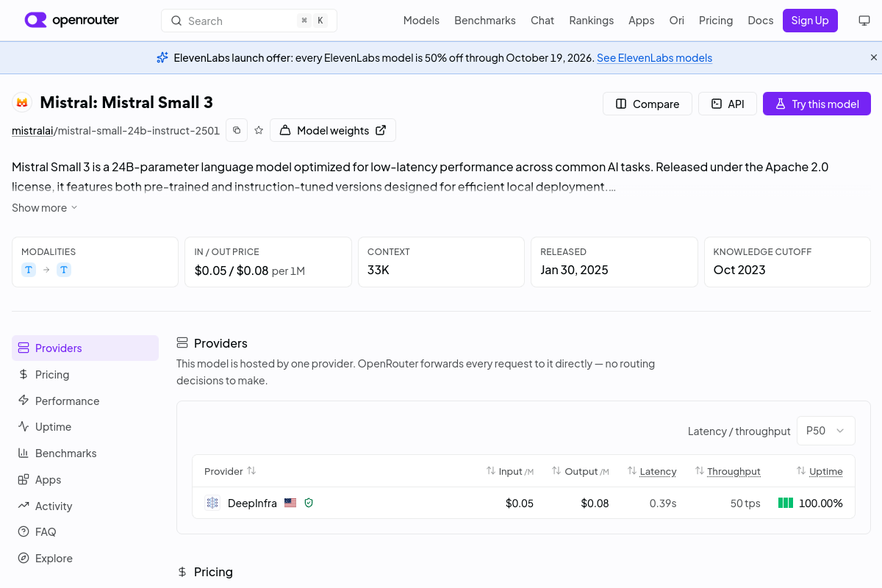The width and height of the screenshot is (882, 588).
Task: Click the output text modality icon
Action: tap(64, 270)
